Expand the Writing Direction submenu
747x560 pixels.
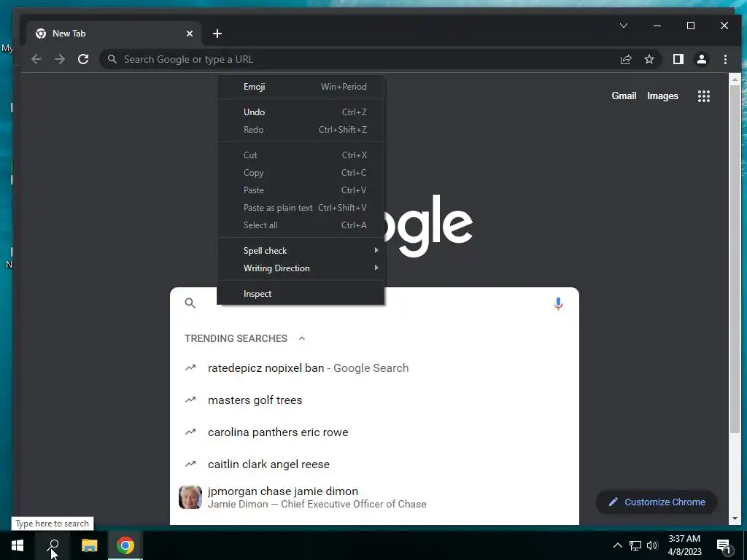(301, 268)
